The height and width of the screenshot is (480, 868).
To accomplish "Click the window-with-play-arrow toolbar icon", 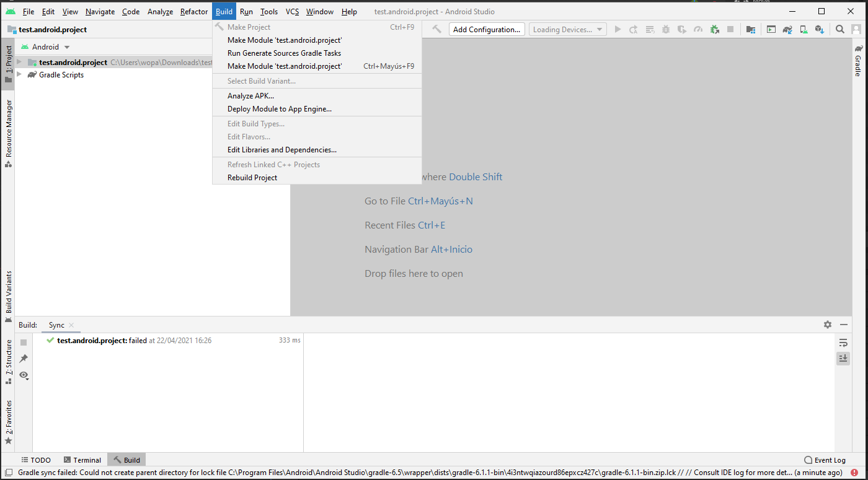I will (x=771, y=29).
